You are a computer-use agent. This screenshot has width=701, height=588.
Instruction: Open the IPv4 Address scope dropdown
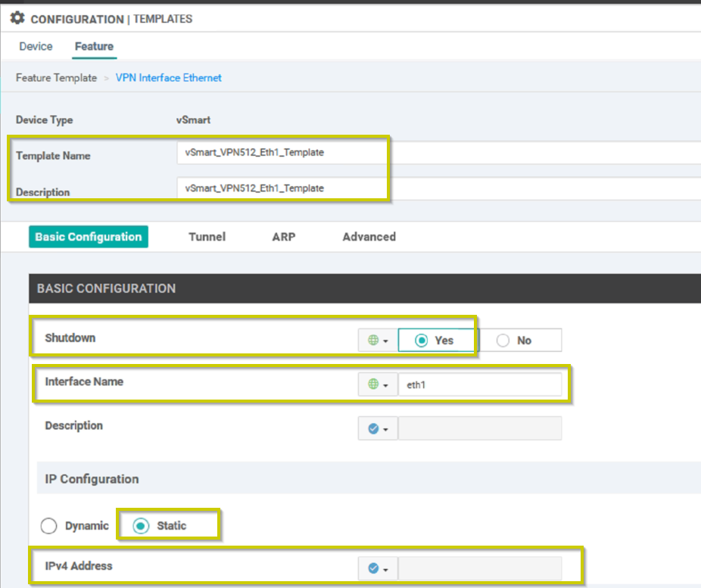pyautogui.click(x=378, y=568)
